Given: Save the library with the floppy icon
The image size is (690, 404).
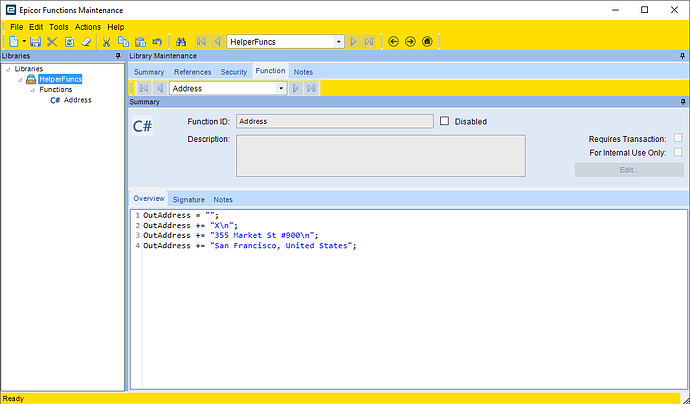Looking at the screenshot, I should [x=35, y=42].
